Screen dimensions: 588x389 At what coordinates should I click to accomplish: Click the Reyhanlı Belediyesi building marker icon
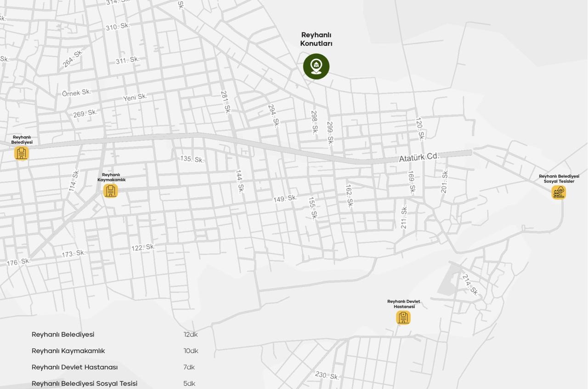(22, 153)
